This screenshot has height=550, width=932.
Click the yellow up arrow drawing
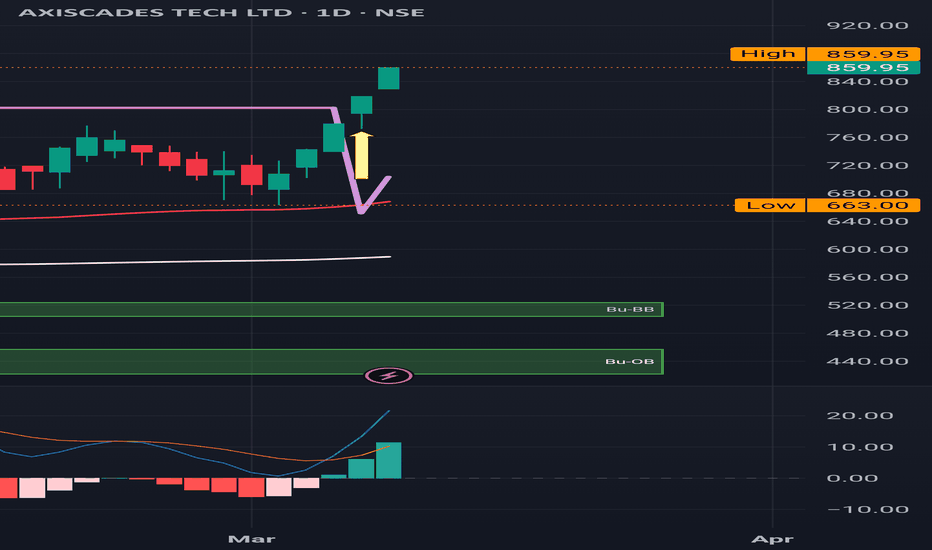361,156
